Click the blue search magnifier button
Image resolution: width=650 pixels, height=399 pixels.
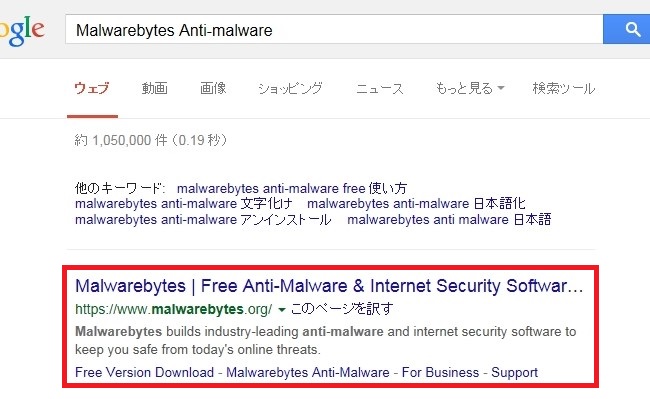click(x=626, y=29)
